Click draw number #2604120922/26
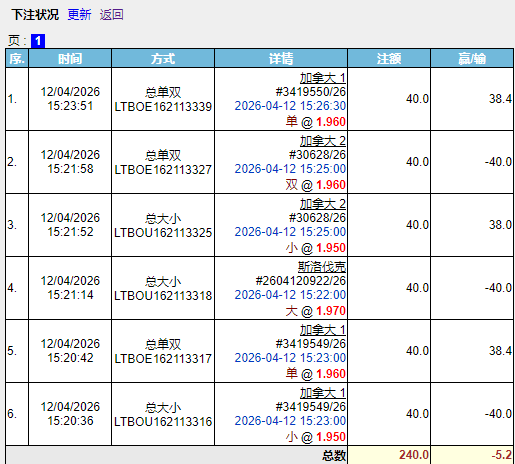 [x=301, y=281]
